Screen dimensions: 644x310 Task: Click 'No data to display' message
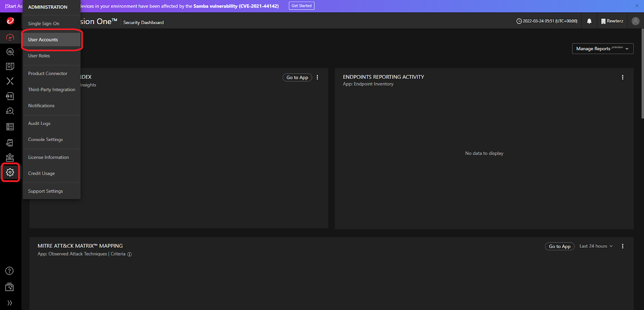(x=484, y=153)
